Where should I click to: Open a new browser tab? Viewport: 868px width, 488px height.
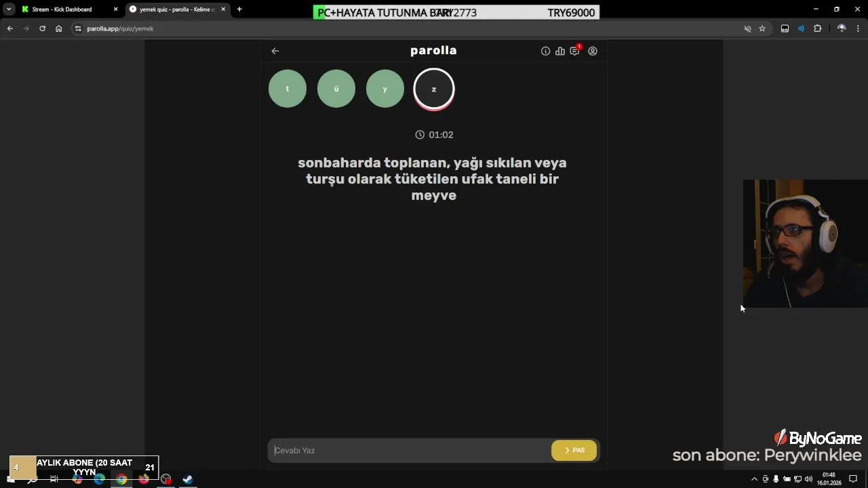point(239,9)
